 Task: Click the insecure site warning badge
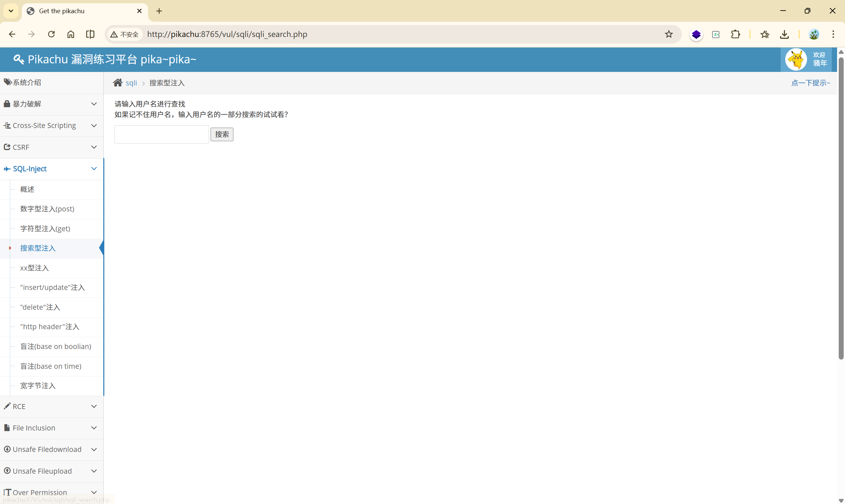124,34
